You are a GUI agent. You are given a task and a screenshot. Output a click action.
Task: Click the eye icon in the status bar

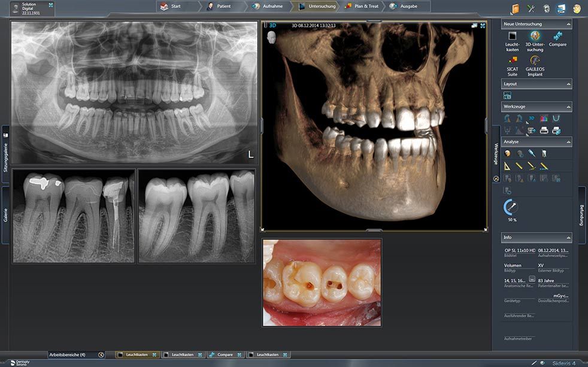[542, 363]
